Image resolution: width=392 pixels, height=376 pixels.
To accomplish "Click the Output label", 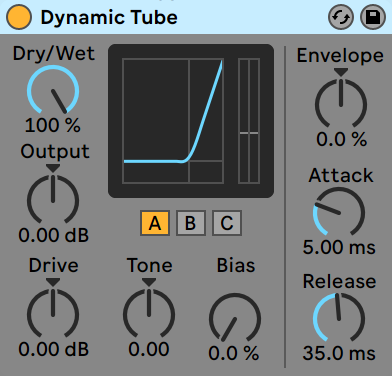I will (x=55, y=152).
